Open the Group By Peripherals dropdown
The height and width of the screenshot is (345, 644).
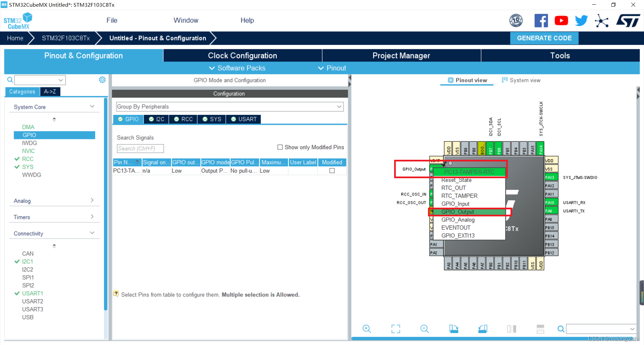(230, 107)
